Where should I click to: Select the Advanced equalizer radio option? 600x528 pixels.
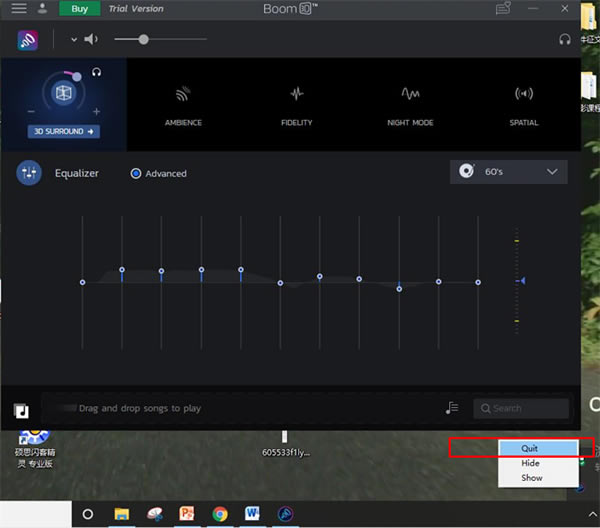click(x=136, y=174)
